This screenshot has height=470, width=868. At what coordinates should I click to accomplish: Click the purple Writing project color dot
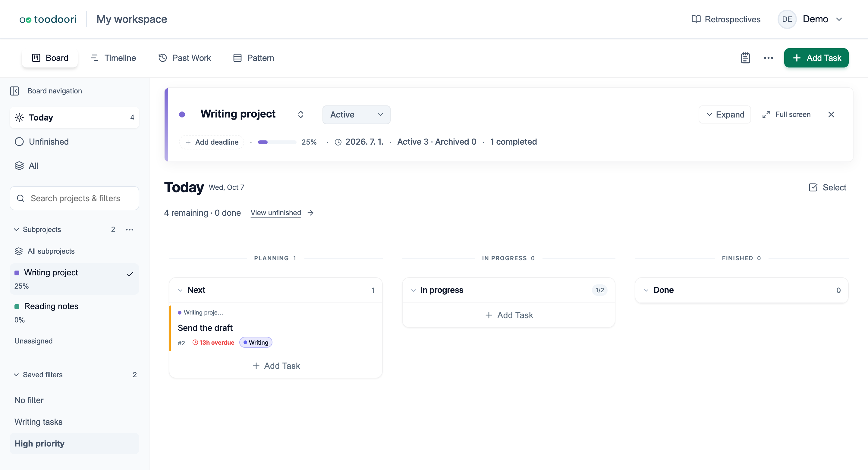[x=182, y=114]
